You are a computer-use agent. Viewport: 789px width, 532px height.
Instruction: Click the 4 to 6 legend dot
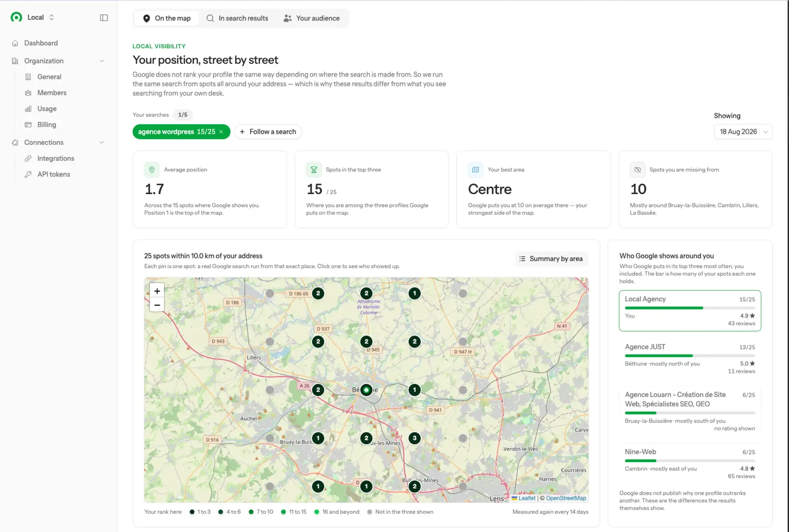pyautogui.click(x=221, y=512)
